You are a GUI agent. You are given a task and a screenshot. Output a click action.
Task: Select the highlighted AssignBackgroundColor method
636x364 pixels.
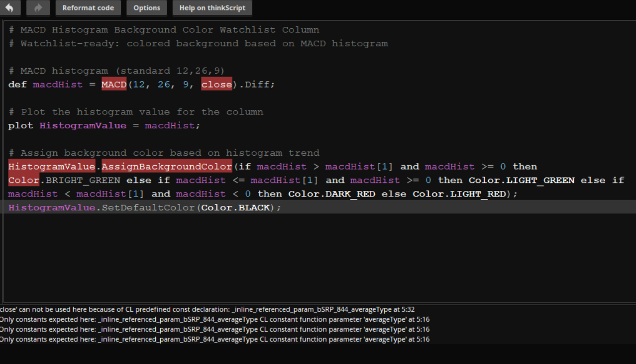[167, 167]
